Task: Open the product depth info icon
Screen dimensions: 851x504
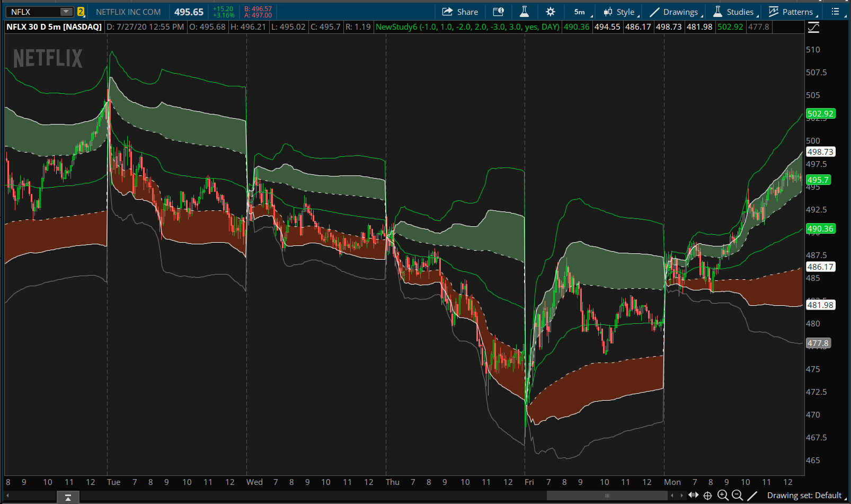Action: point(498,12)
